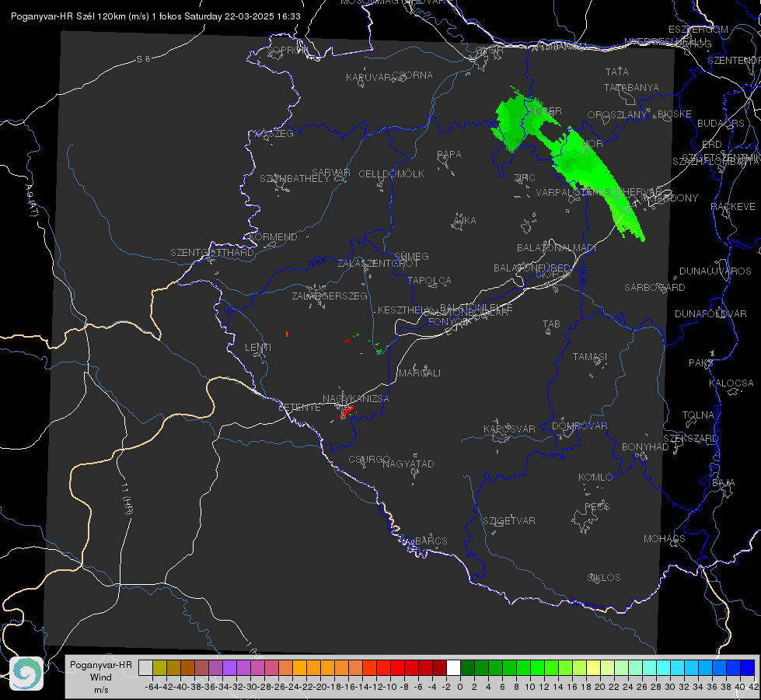This screenshot has height=700, width=761.
Task: Click the MOHACS label
Action: (x=665, y=539)
